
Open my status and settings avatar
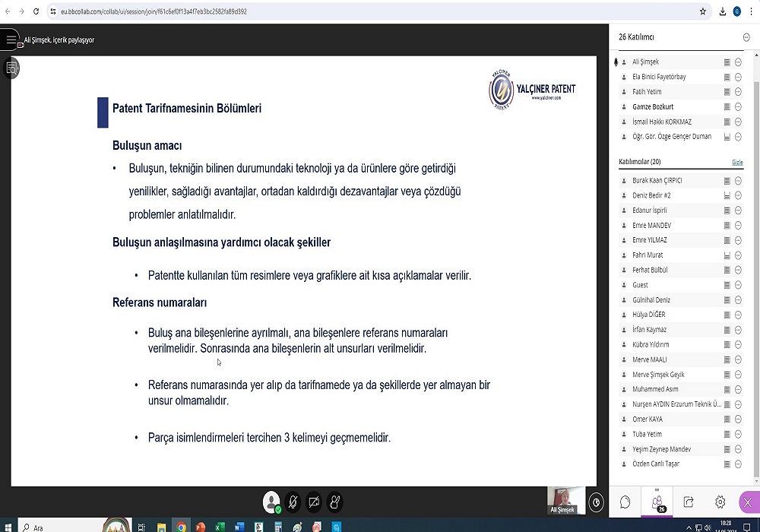click(271, 502)
